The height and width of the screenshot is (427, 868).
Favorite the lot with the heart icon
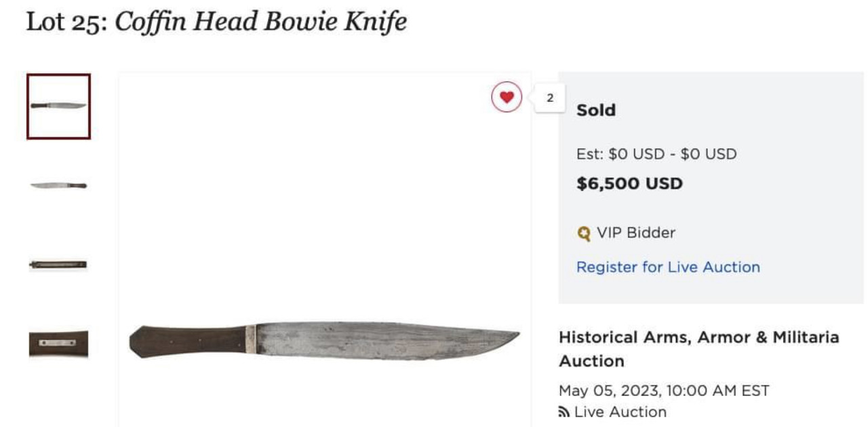[507, 98]
